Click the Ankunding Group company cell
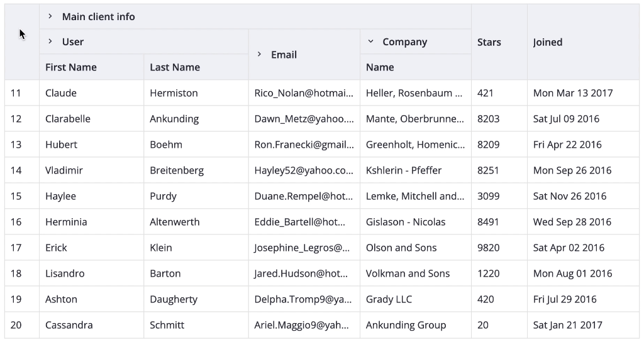644x342 pixels. tap(416, 325)
